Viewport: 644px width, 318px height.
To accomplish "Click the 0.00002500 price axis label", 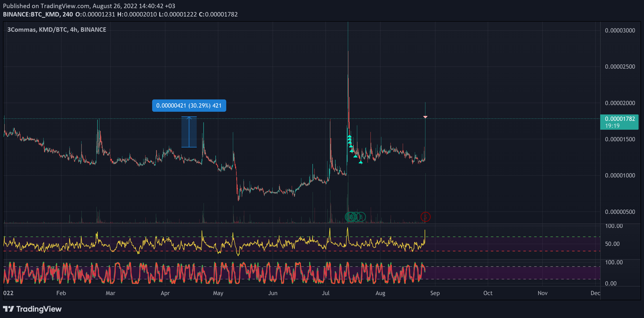I will [x=620, y=67].
